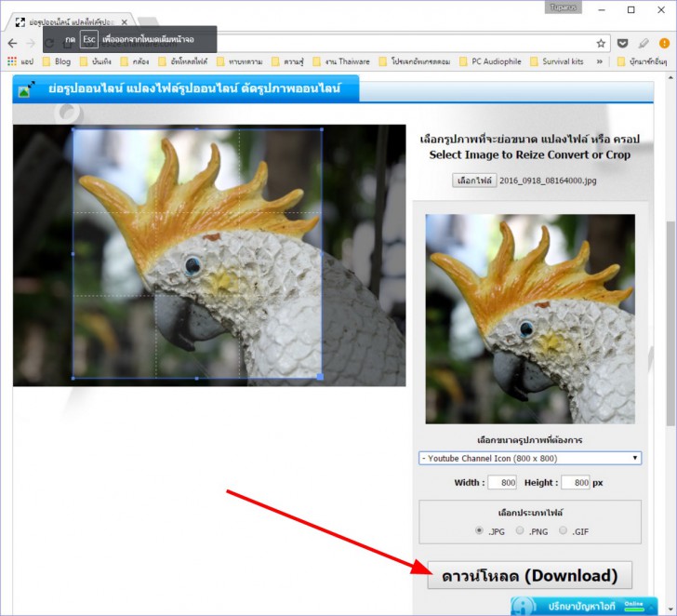Click the left-middle crop handle
Screen dimensions: 677x616
[73, 254]
